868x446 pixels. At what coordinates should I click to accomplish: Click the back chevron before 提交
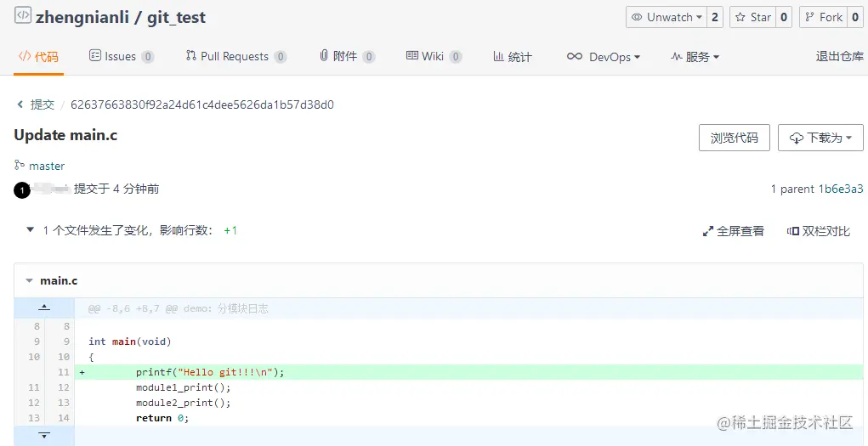coord(20,104)
